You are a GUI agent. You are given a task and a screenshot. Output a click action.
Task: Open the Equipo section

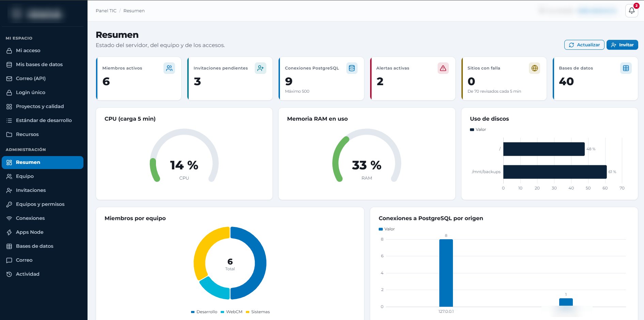(x=43, y=176)
